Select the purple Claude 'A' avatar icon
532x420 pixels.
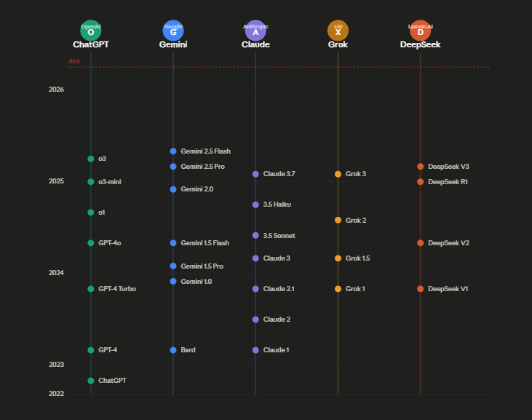[x=255, y=30]
